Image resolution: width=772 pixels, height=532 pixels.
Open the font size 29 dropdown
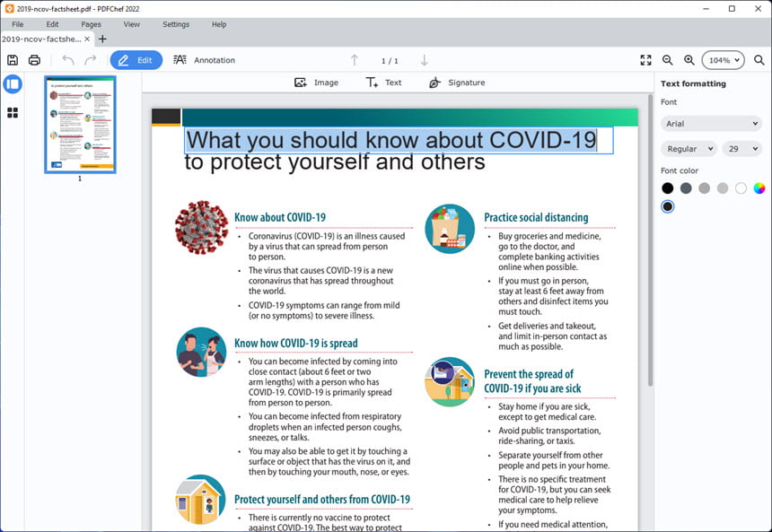click(742, 149)
